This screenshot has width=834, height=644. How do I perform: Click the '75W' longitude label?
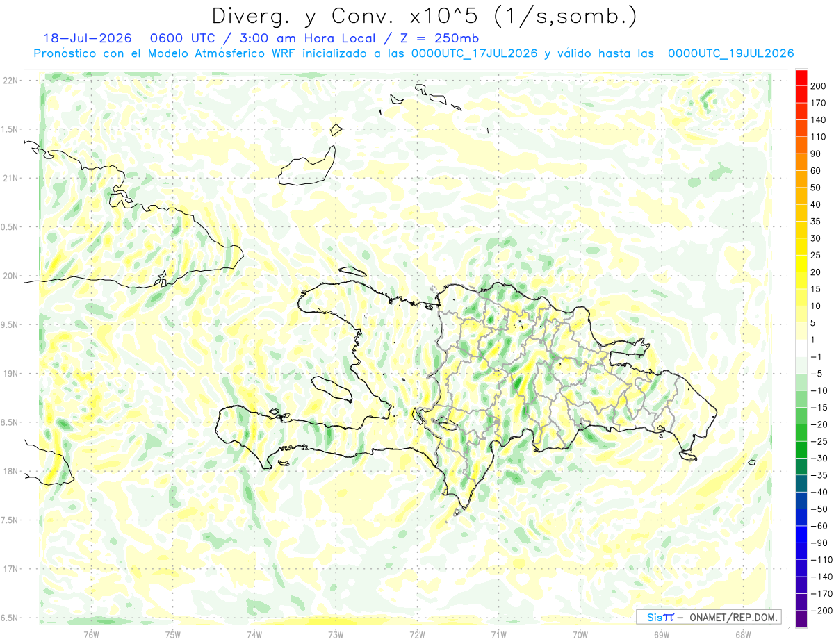173,635
